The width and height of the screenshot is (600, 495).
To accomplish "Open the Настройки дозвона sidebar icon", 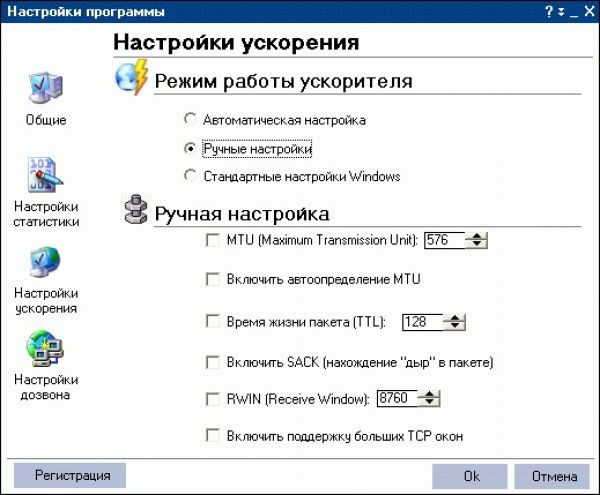I will (45, 348).
